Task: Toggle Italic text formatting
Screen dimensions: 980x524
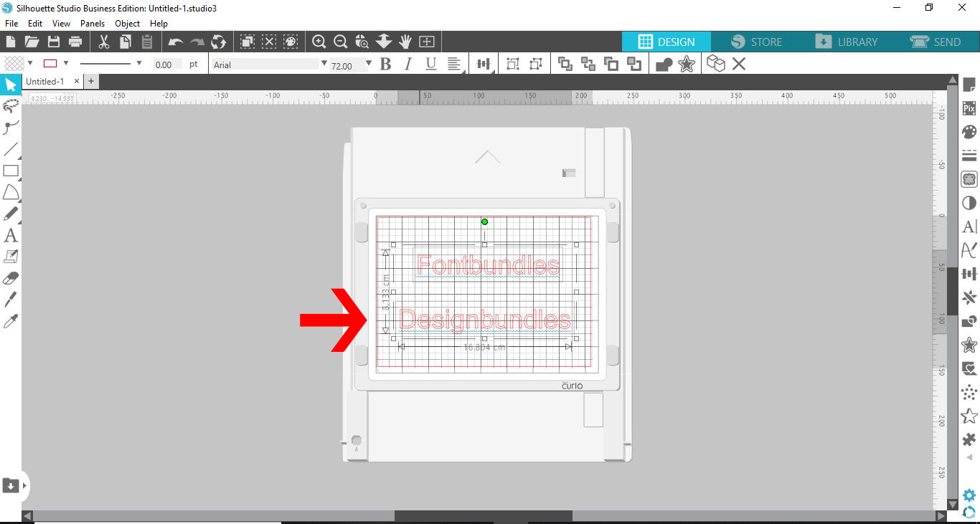Action: [x=408, y=65]
